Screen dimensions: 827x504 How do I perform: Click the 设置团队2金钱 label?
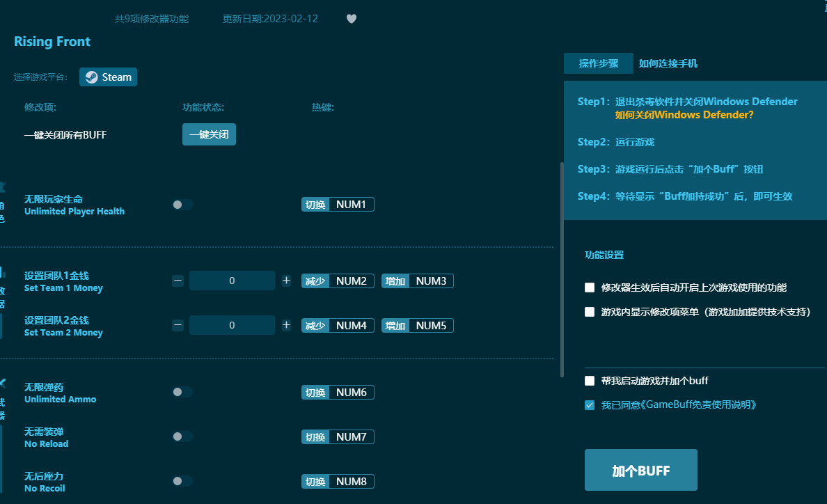[x=56, y=320]
